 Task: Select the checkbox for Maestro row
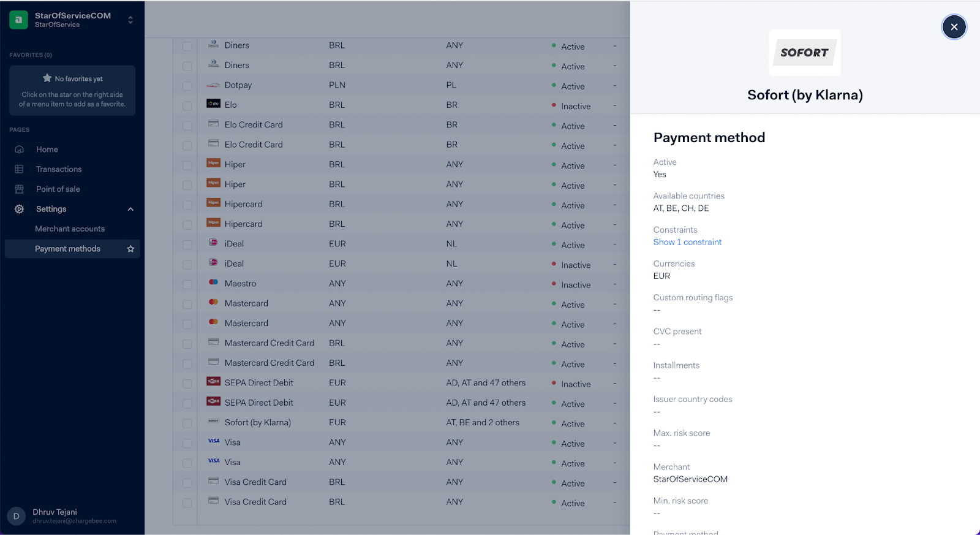(x=187, y=284)
